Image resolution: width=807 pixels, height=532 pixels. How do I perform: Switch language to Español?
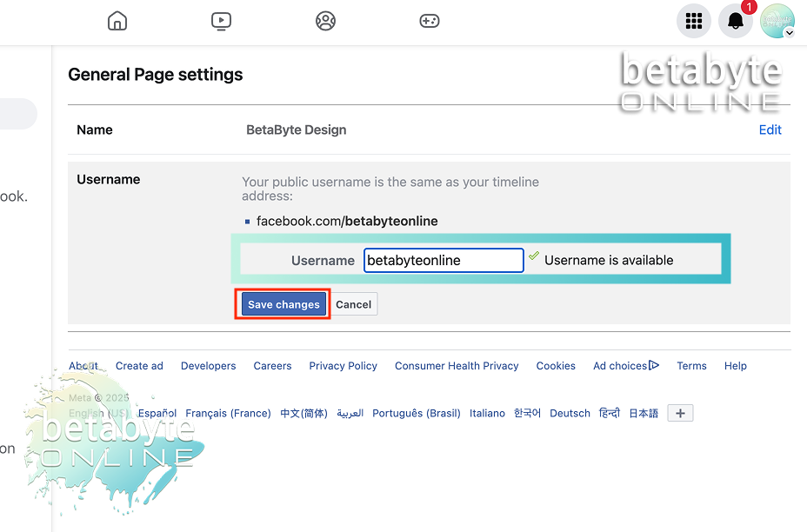pos(157,414)
